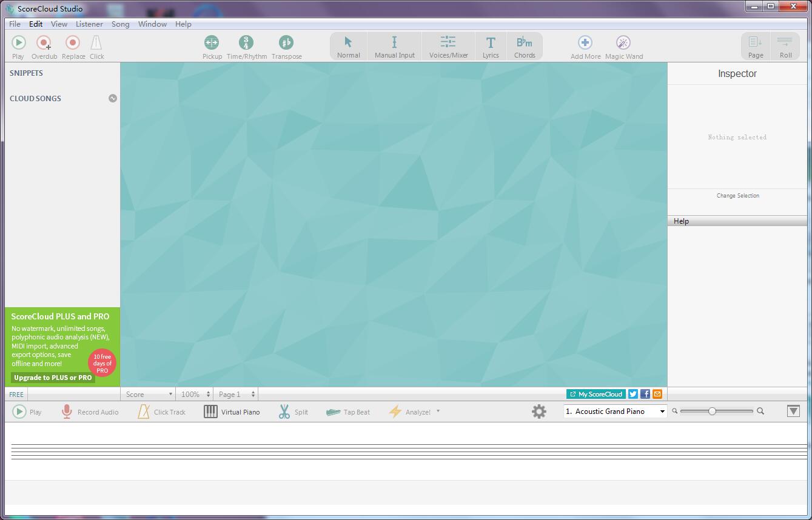The image size is (812, 520).
Task: Open the Score view dropdown
Action: click(x=149, y=395)
